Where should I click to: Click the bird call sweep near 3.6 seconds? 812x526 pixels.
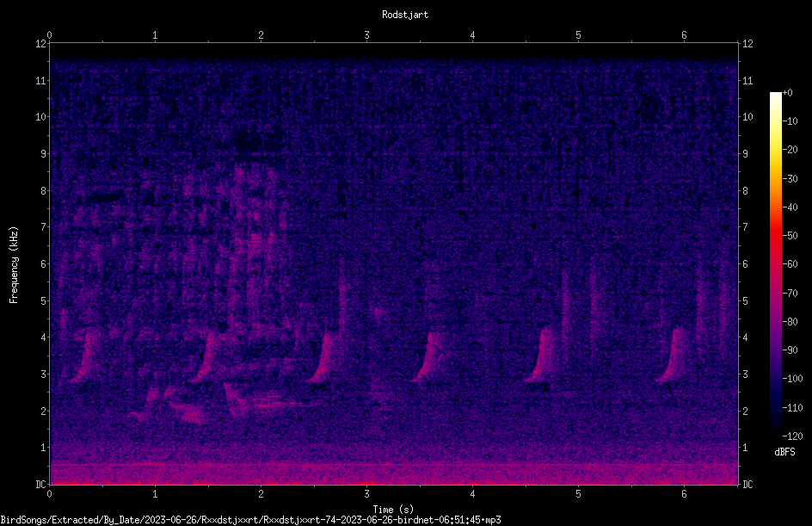point(428,357)
